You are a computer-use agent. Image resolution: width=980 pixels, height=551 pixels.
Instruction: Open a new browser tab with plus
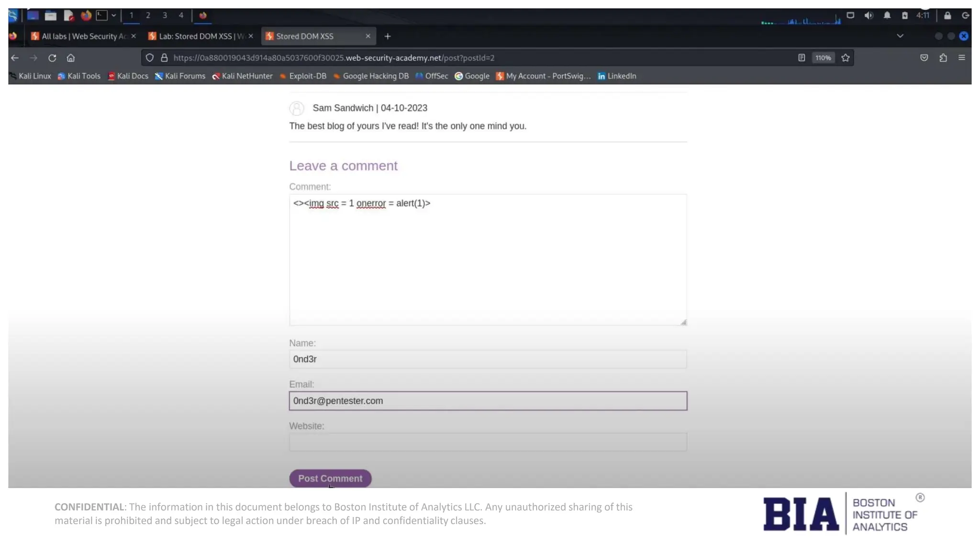click(388, 36)
